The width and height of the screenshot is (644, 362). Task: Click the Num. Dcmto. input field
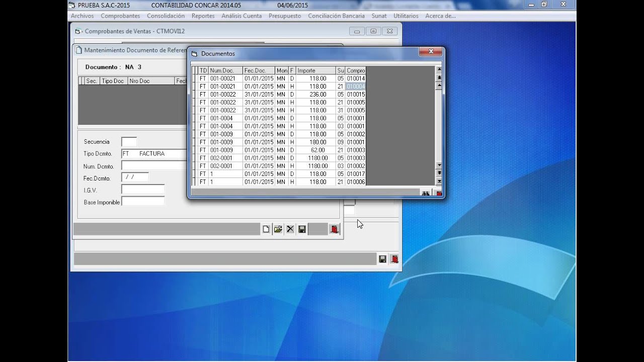coord(154,166)
